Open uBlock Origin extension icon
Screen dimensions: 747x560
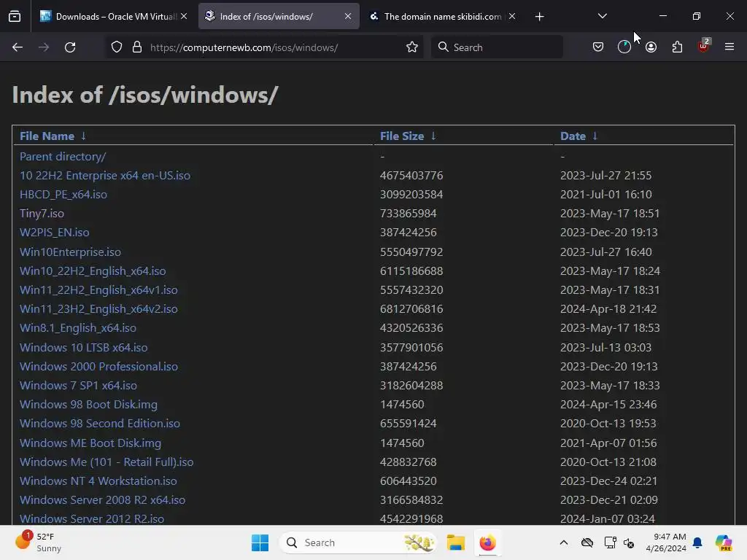704,46
